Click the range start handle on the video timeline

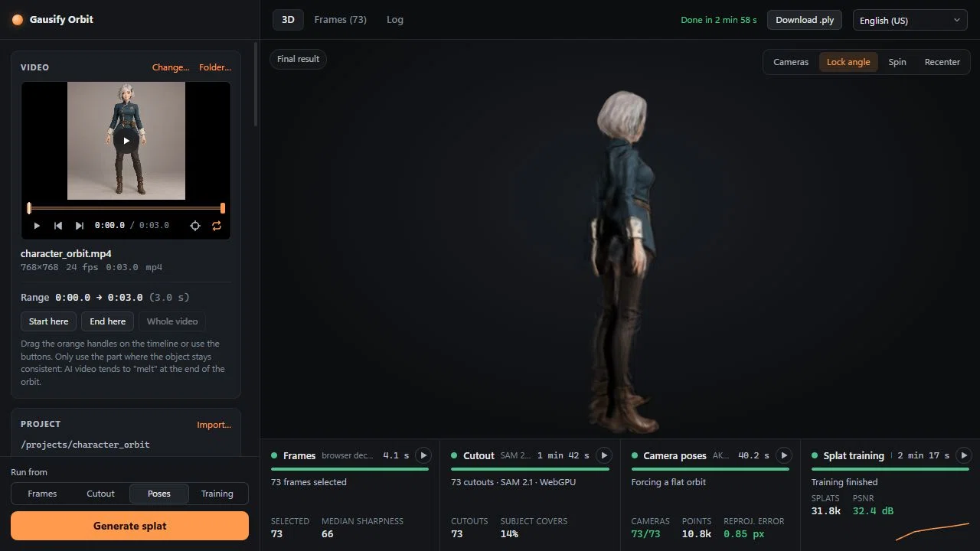click(29, 208)
